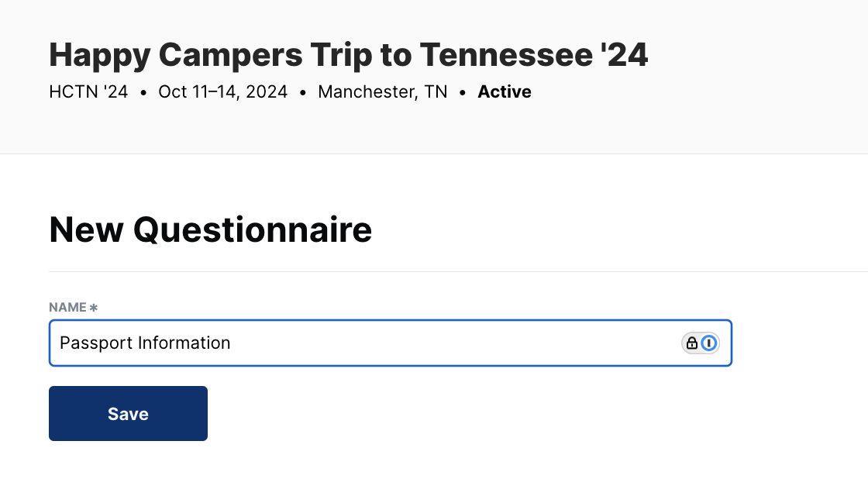Click the Oct 11–14, 2024 date text
Viewport: 868px width, 479px height.
[222, 92]
